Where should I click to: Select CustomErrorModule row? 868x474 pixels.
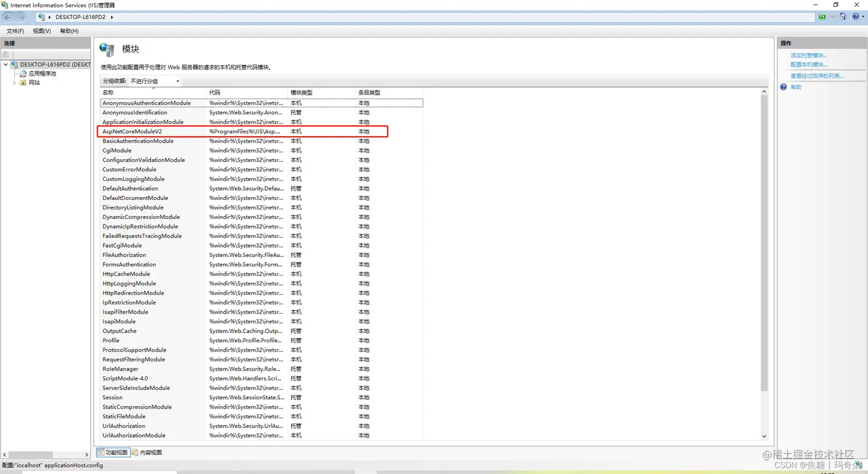pos(262,169)
